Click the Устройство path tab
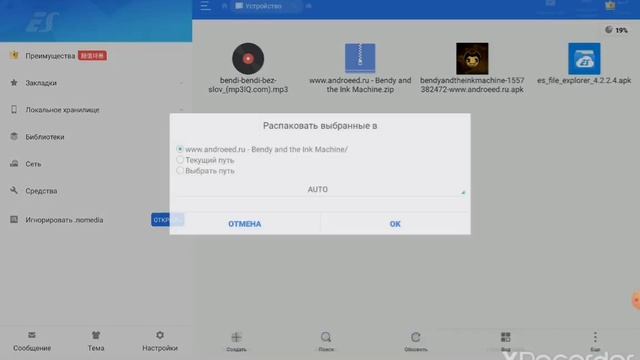This screenshot has height=360, width=640. click(x=267, y=6)
